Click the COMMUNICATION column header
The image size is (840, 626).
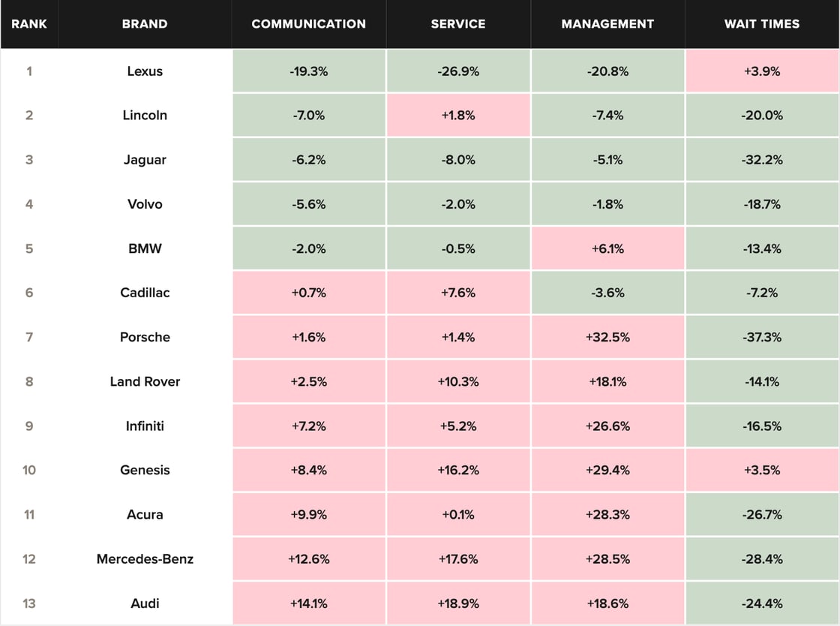(x=308, y=24)
